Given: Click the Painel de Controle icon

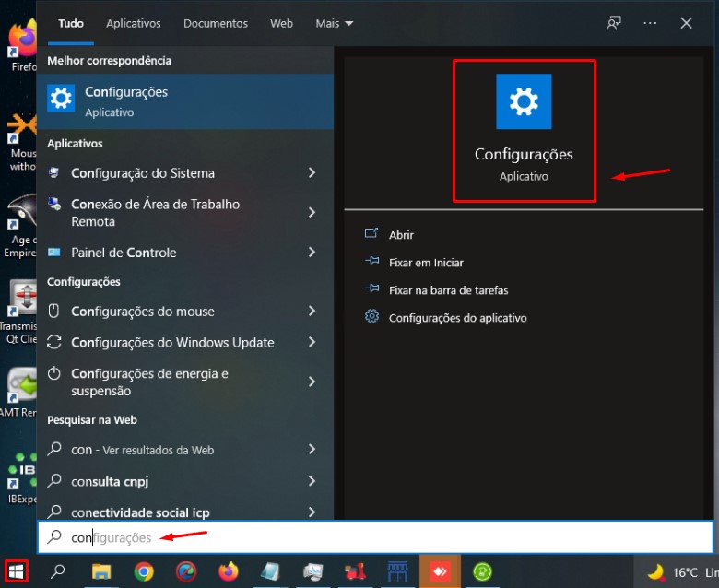Looking at the screenshot, I should point(54,252).
